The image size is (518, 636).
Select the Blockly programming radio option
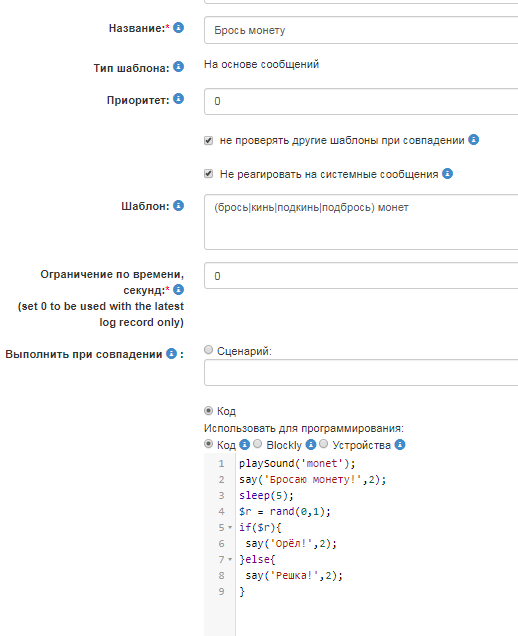[x=258, y=444]
